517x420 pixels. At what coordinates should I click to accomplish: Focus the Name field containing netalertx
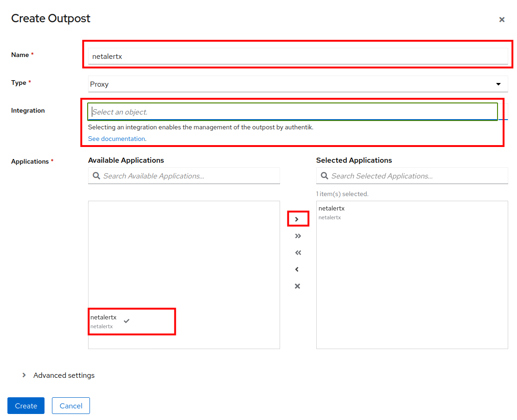[298, 57]
